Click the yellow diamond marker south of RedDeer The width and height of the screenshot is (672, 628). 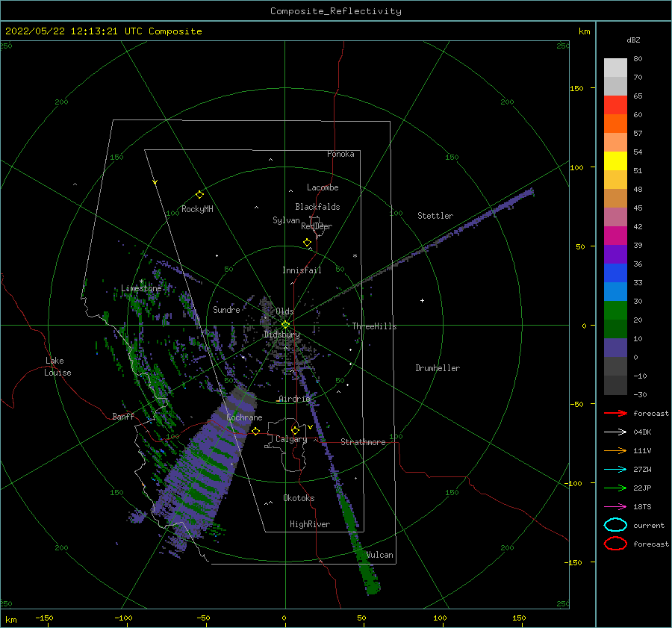[x=308, y=243]
